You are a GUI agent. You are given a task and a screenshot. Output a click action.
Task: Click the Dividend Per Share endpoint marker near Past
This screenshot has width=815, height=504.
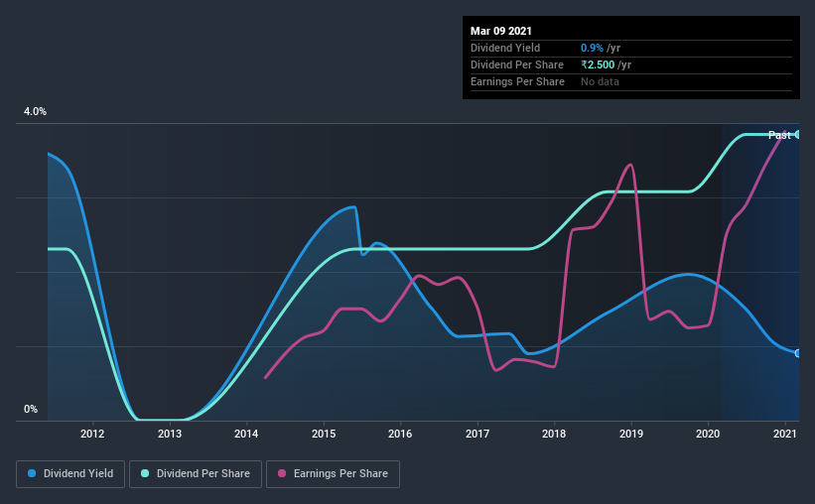[x=798, y=135]
